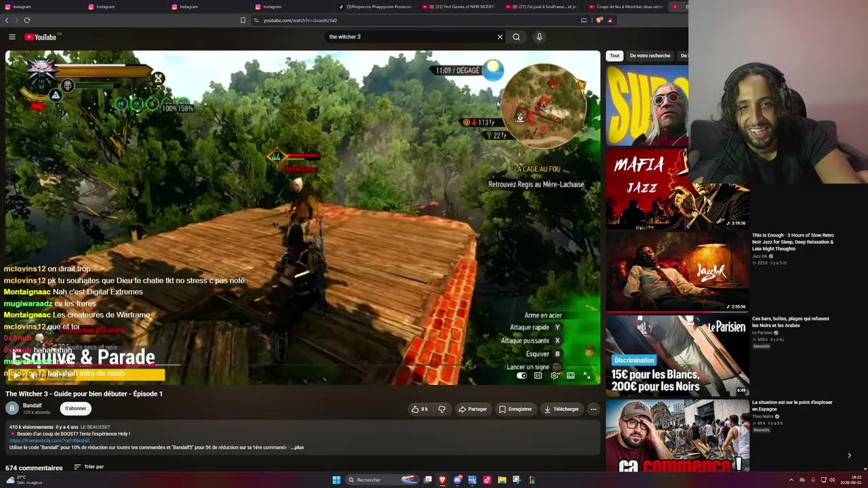Select the "De votre recherche" filter chip

pos(650,56)
